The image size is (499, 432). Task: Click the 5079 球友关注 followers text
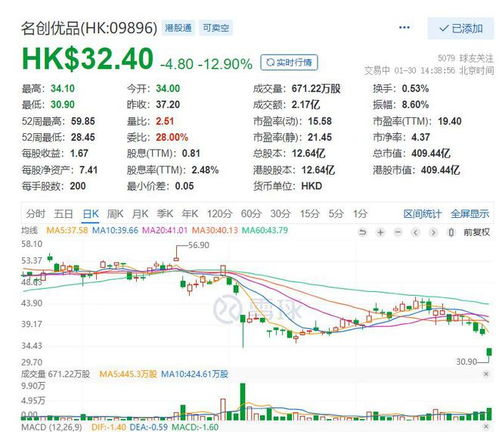coord(465,58)
